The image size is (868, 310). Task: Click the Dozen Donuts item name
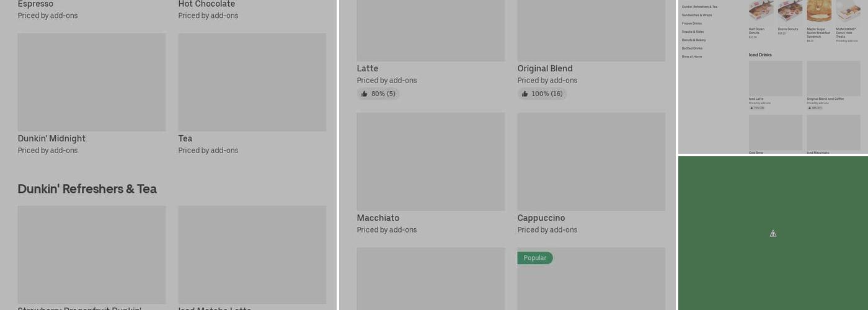[x=788, y=29]
